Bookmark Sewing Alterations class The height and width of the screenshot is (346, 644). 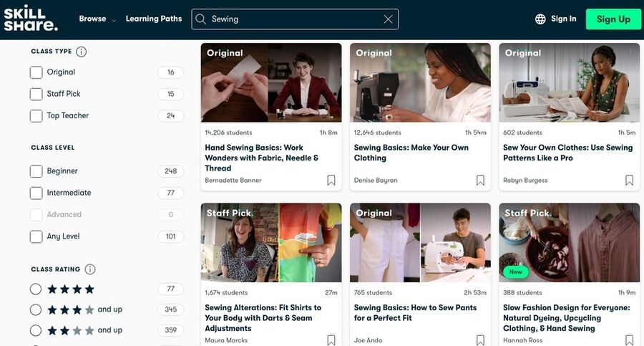point(331,340)
